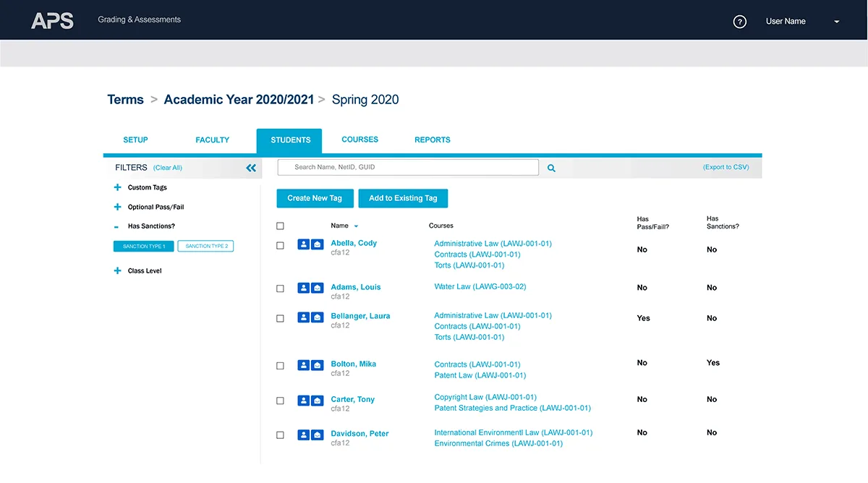The height and width of the screenshot is (483, 868).
Task: Go to the Reports tab
Action: click(x=433, y=140)
